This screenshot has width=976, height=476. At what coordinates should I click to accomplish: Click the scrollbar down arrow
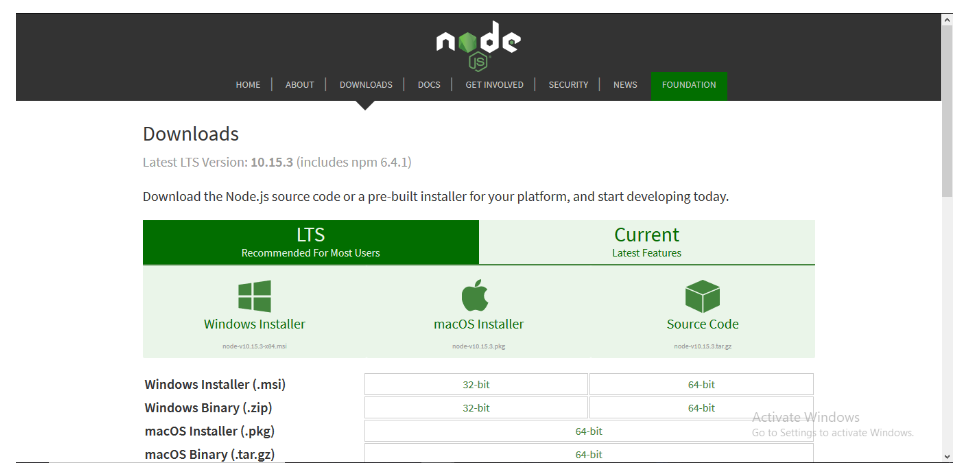pyautogui.click(x=947, y=456)
